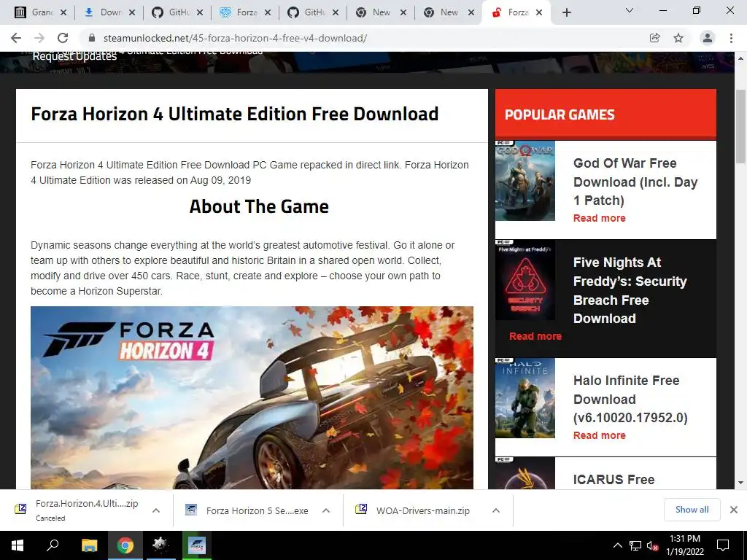Share this page with the share icon
This screenshot has width=747, height=560.
point(655,38)
